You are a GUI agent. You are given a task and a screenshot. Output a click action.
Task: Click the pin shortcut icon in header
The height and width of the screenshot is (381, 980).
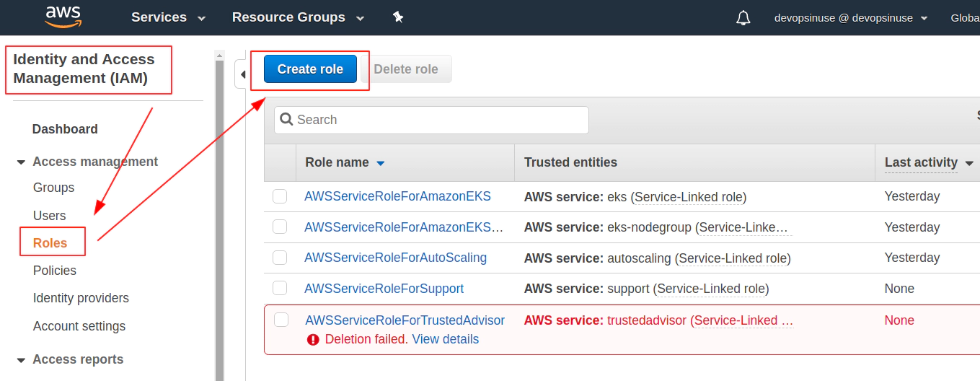tap(398, 17)
